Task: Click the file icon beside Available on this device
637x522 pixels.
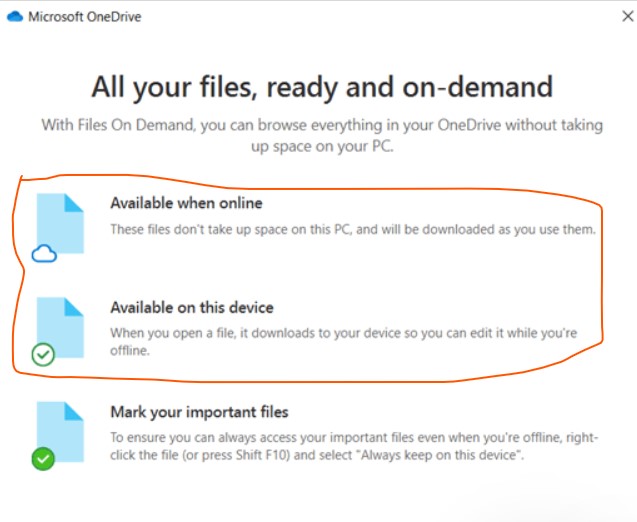Action: (x=60, y=327)
